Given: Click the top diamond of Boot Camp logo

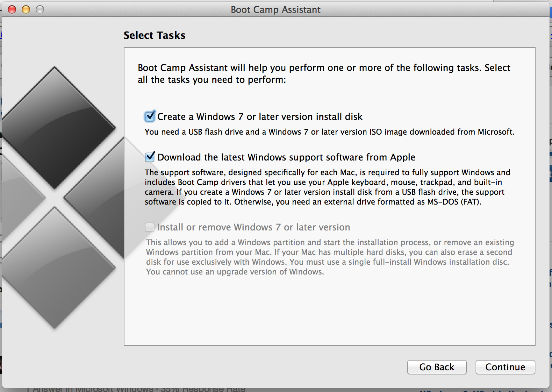Looking at the screenshot, I should click(55, 128).
